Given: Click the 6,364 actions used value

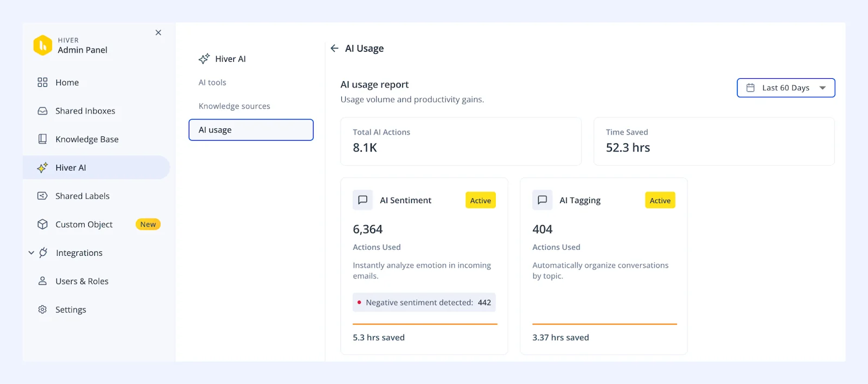Looking at the screenshot, I should tap(368, 229).
